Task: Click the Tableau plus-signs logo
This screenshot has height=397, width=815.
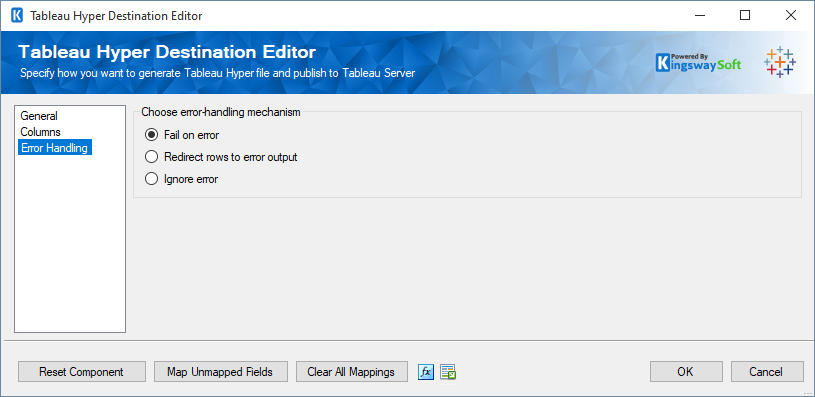Action: tap(779, 62)
